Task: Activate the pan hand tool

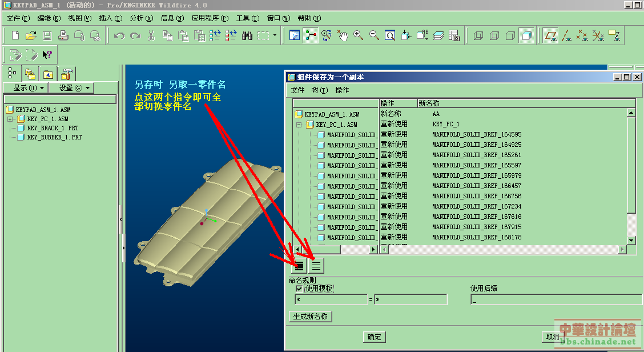Action: click(343, 35)
